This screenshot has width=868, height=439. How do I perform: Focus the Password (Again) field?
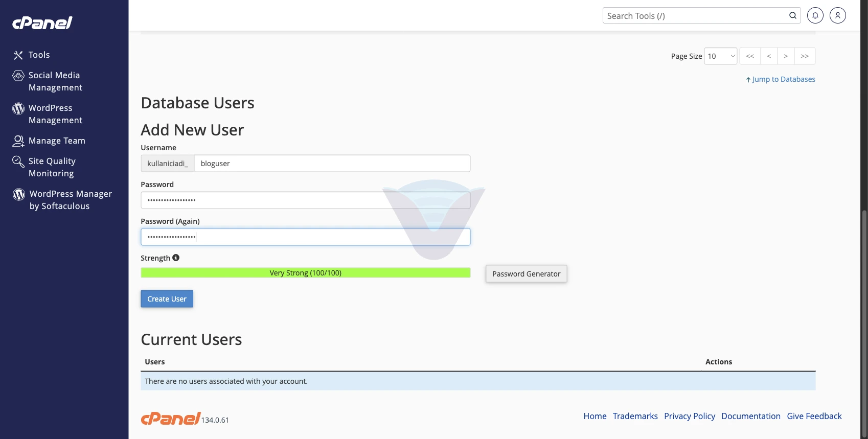tap(305, 237)
